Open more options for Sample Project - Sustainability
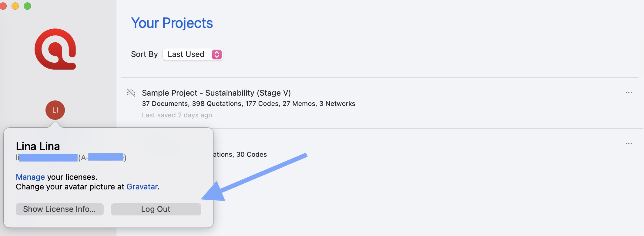 click(x=629, y=93)
